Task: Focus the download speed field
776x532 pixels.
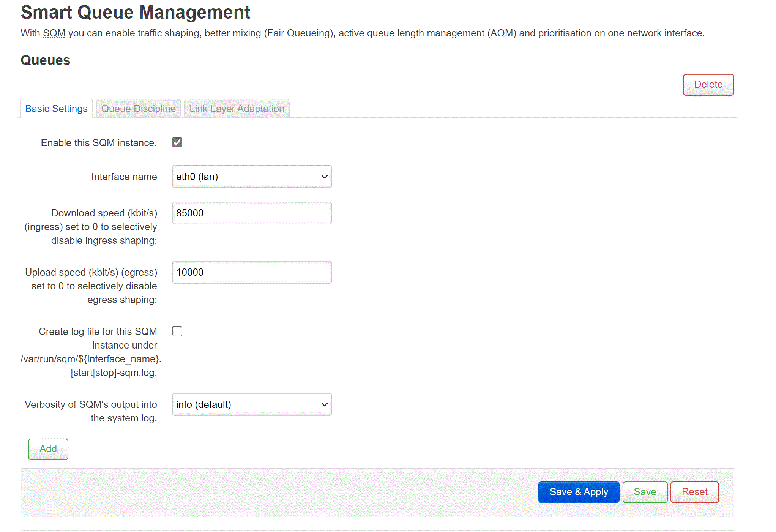Action: 251,213
